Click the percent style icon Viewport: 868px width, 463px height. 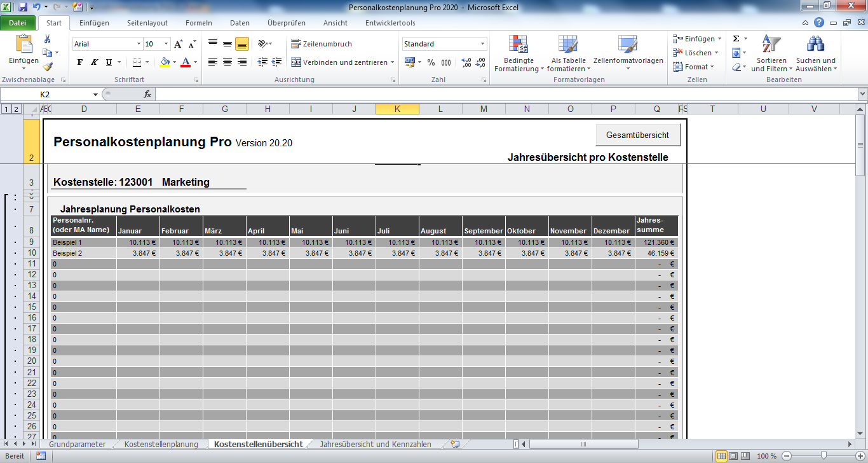tap(431, 62)
